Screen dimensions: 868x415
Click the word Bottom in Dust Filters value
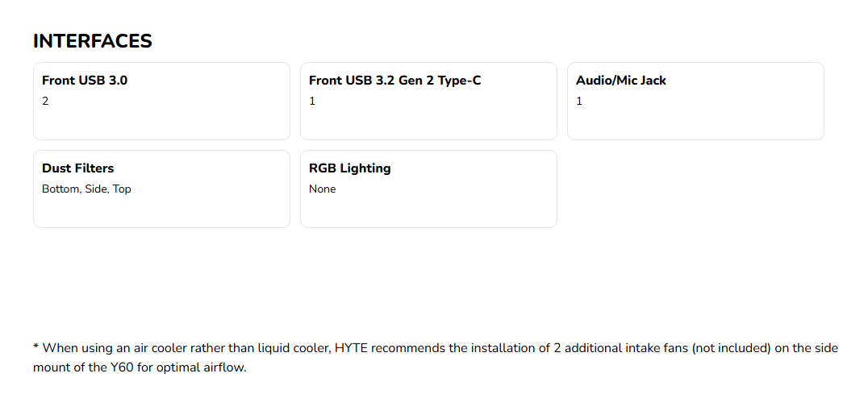61,189
